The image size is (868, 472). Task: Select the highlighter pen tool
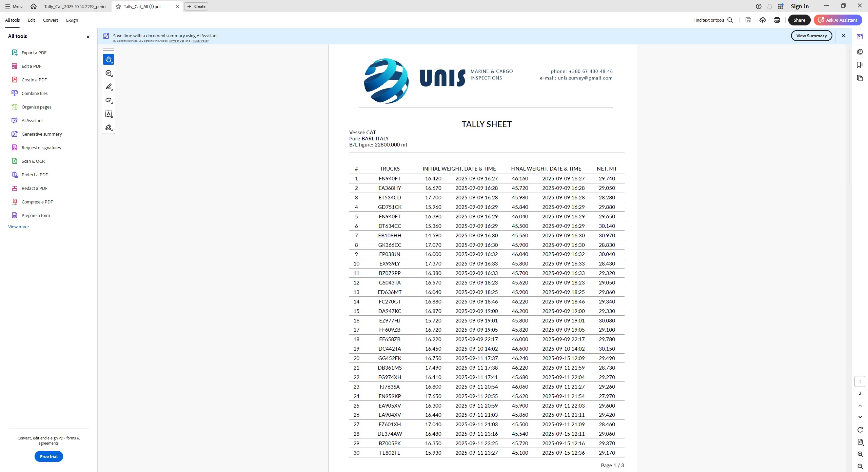point(108,87)
